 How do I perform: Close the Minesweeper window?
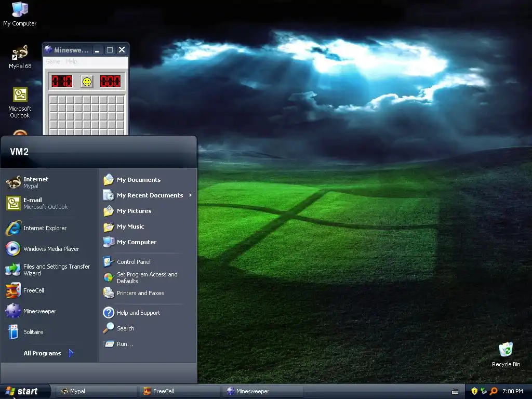point(122,50)
